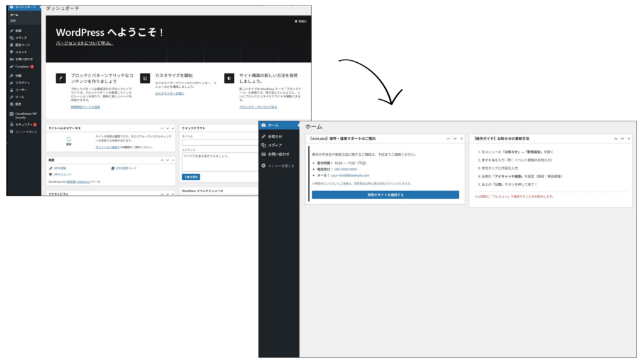Collapse the サイトヘルスステータス panel toggle
The image size is (644, 362).
tap(173, 128)
